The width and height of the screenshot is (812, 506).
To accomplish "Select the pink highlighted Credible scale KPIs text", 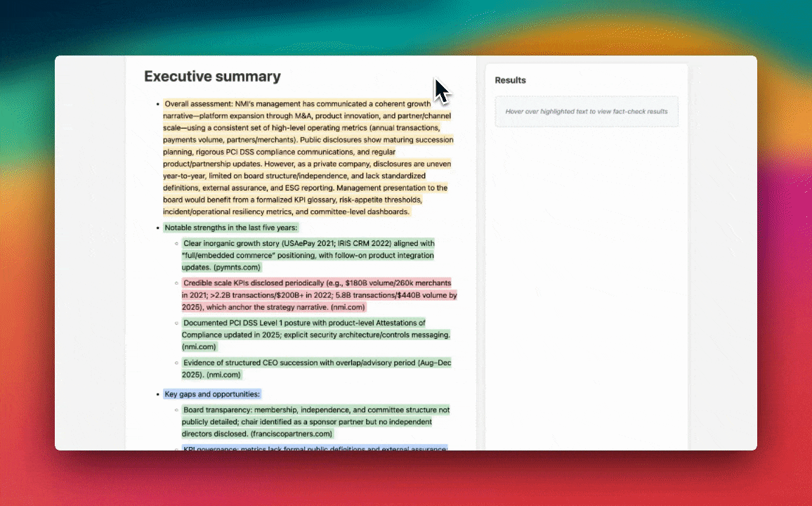I will (316, 295).
